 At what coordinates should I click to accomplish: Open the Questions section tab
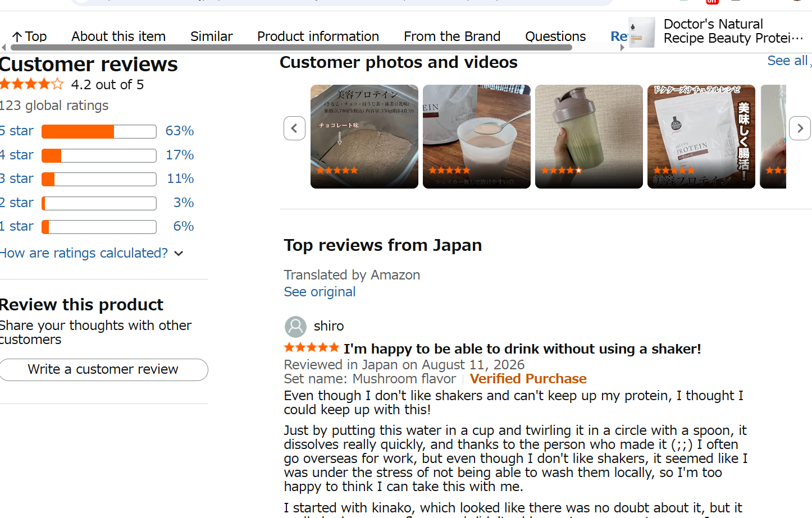click(555, 36)
